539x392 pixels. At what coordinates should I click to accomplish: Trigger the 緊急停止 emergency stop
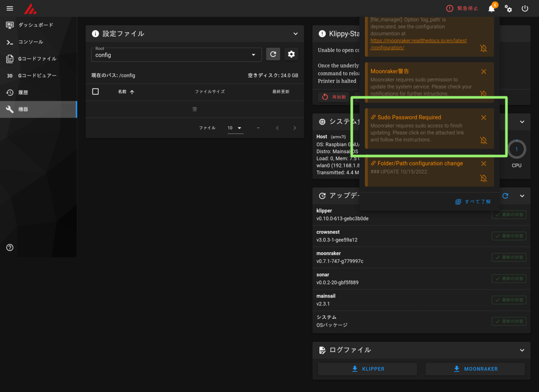coord(462,9)
